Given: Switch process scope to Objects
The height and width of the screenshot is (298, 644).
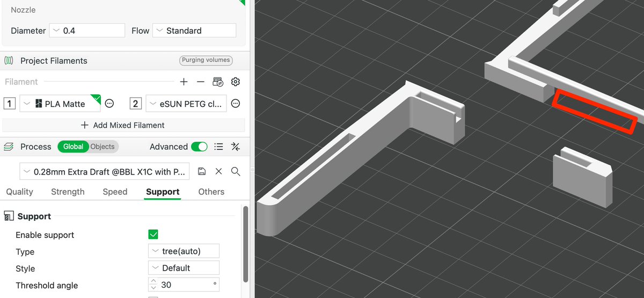Looking at the screenshot, I should click(x=103, y=147).
